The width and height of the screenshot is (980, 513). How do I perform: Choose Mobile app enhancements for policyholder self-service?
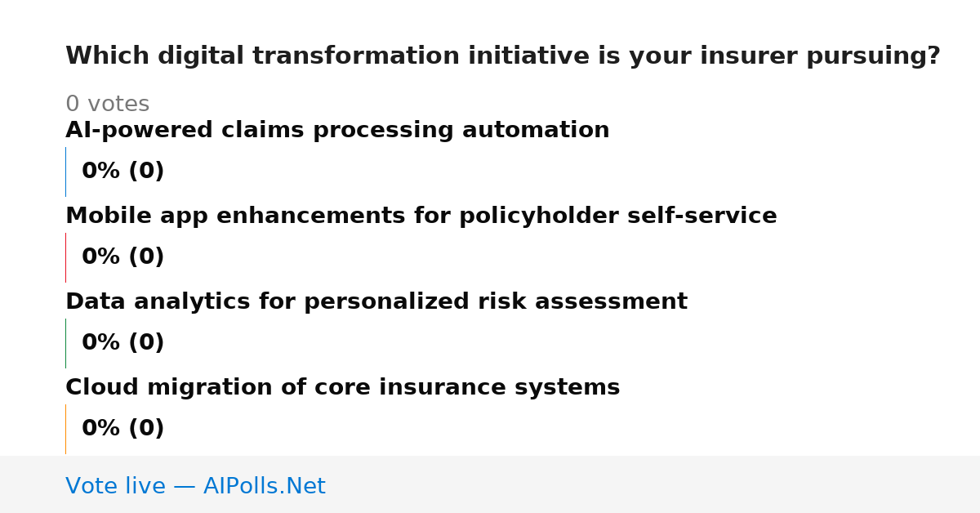[x=421, y=216]
